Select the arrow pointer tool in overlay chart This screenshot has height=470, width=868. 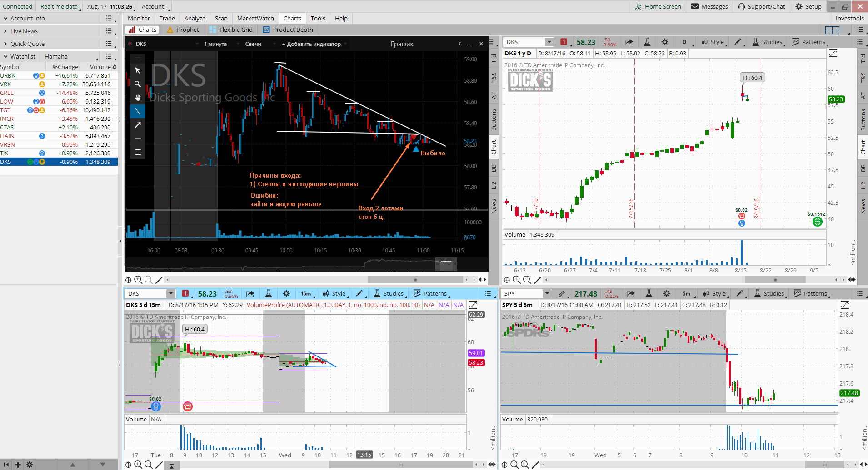(138, 70)
